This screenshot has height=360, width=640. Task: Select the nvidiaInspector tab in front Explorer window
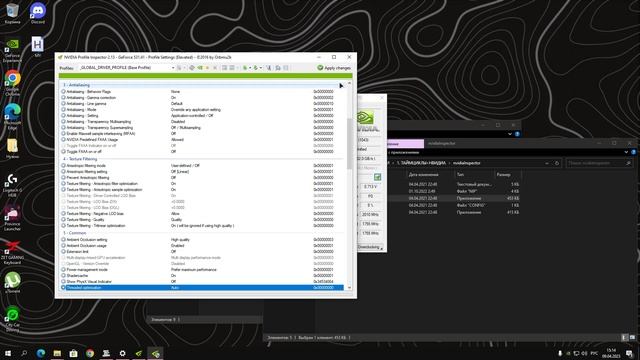(442, 144)
